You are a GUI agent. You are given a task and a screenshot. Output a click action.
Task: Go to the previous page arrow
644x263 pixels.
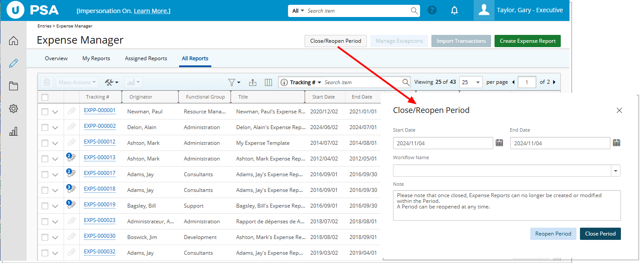pos(513,82)
